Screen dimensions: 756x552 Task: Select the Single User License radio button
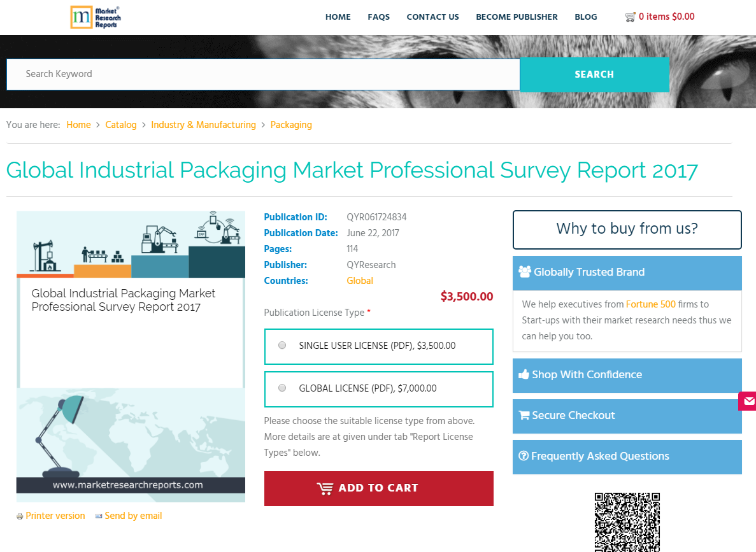coord(282,344)
